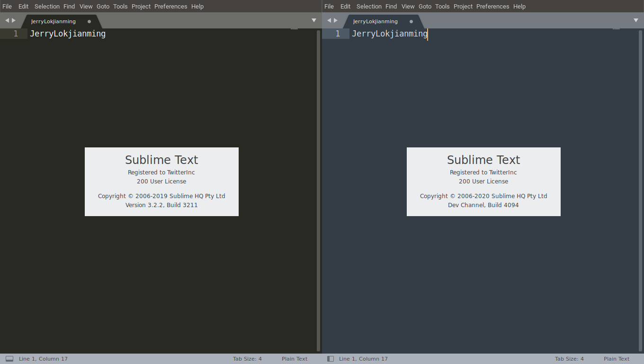Open File menu in right window
Image resolution: width=644 pixels, height=364 pixels.
[329, 6]
